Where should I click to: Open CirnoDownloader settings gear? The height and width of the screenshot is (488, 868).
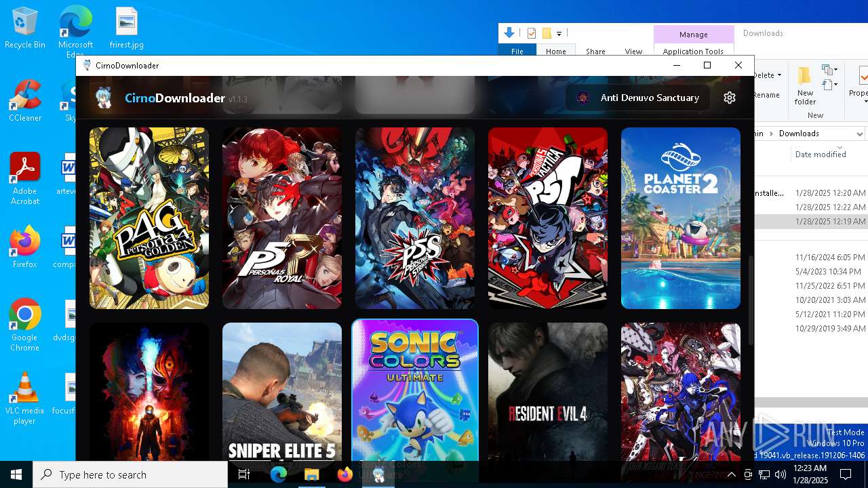[730, 98]
